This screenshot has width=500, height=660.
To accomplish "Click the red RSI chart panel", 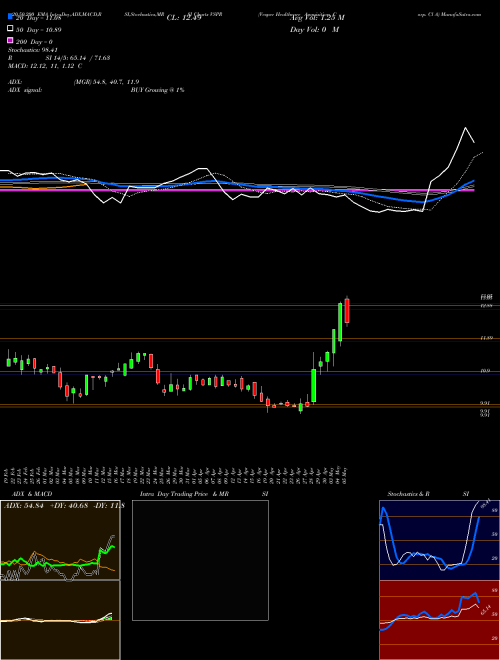I will tap(439, 620).
